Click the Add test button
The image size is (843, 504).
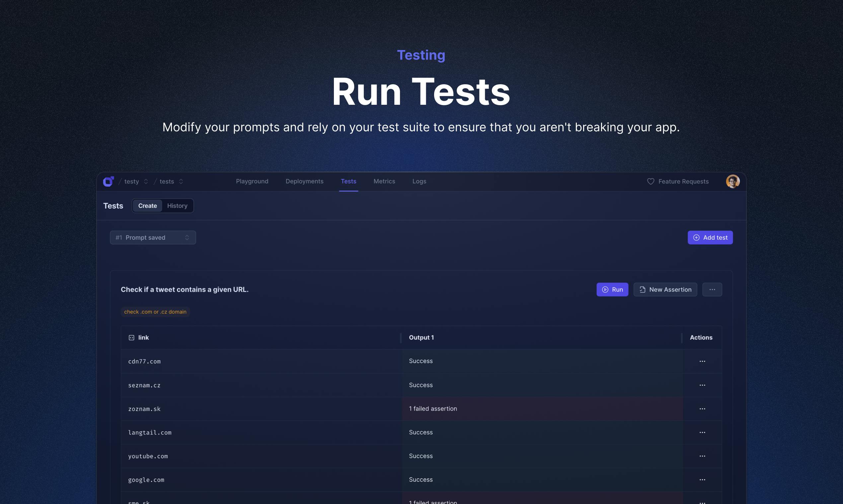(x=710, y=237)
